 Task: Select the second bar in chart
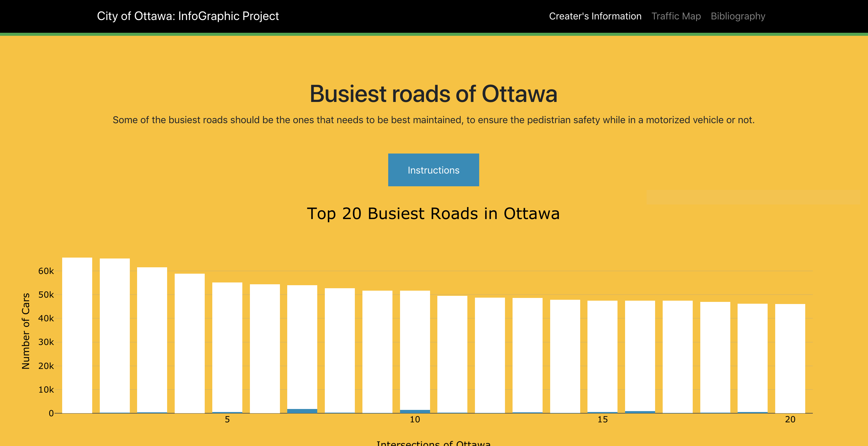coord(115,336)
